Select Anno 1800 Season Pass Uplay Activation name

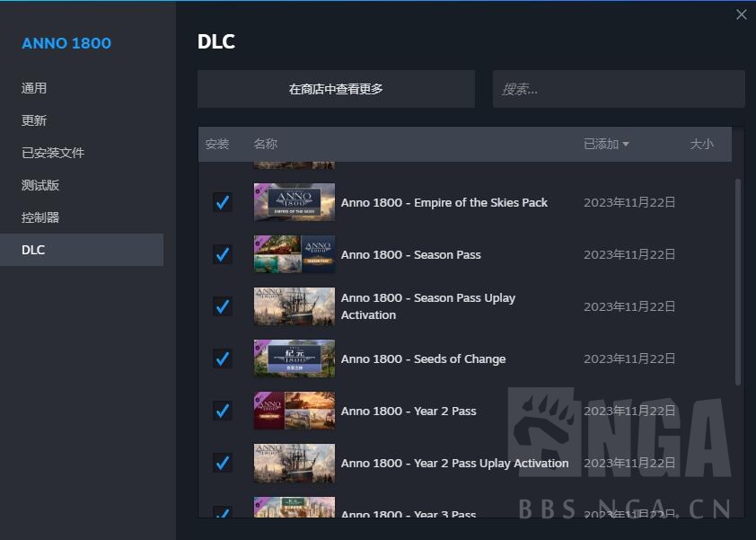[428, 305]
